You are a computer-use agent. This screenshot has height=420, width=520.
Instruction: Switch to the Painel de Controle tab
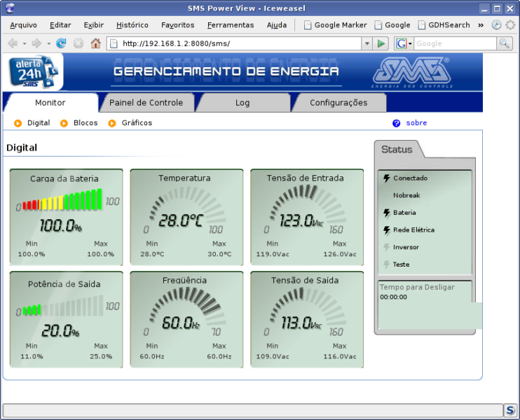(x=146, y=103)
